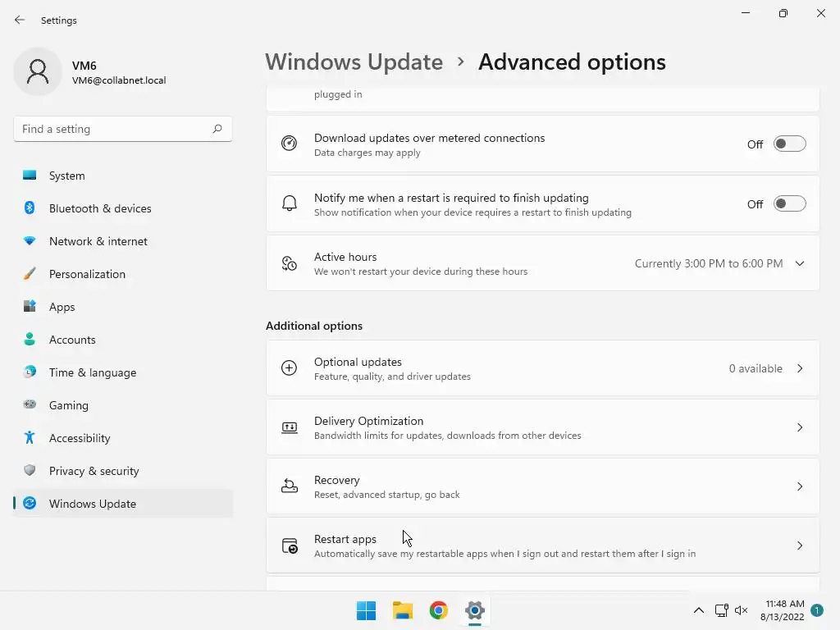This screenshot has width=840, height=630.
Task: Expand the Active hours dropdown chevron
Action: (800, 263)
